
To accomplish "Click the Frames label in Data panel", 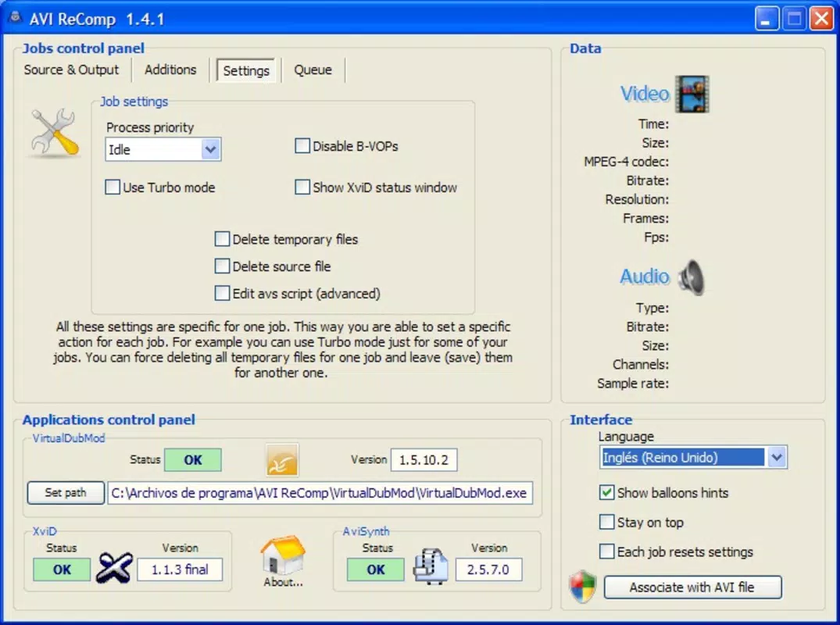I will [x=645, y=218].
